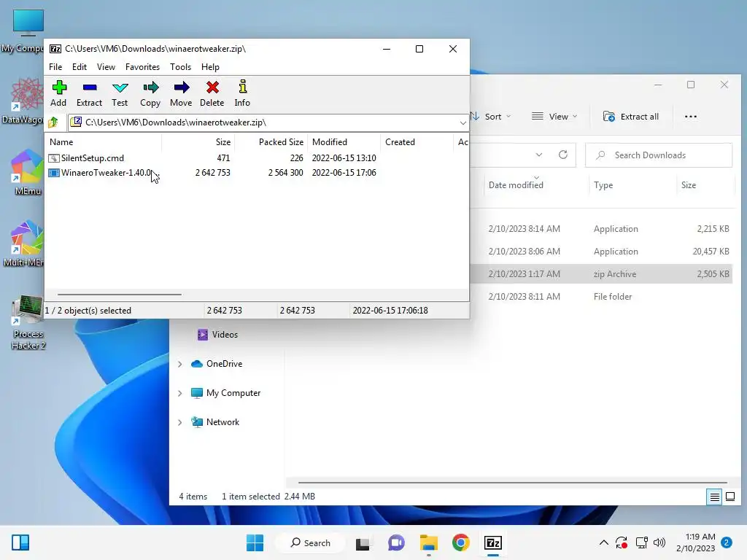
Task: Open the Sort dropdown in Explorer
Action: pyautogui.click(x=491, y=117)
